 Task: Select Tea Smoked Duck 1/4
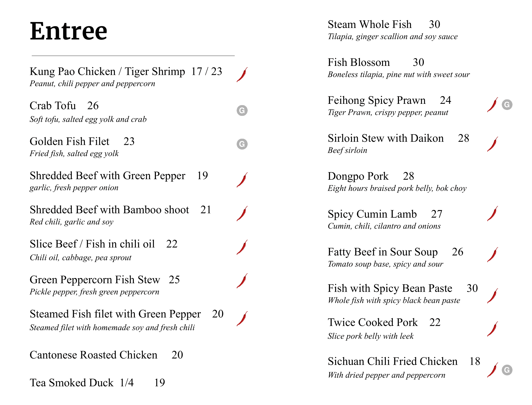[x=82, y=383]
